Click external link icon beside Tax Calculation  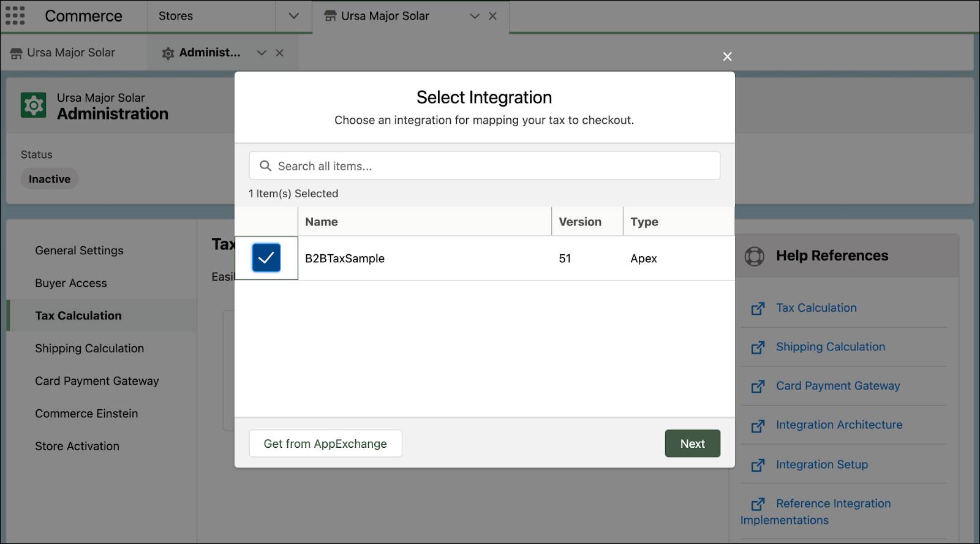[758, 308]
